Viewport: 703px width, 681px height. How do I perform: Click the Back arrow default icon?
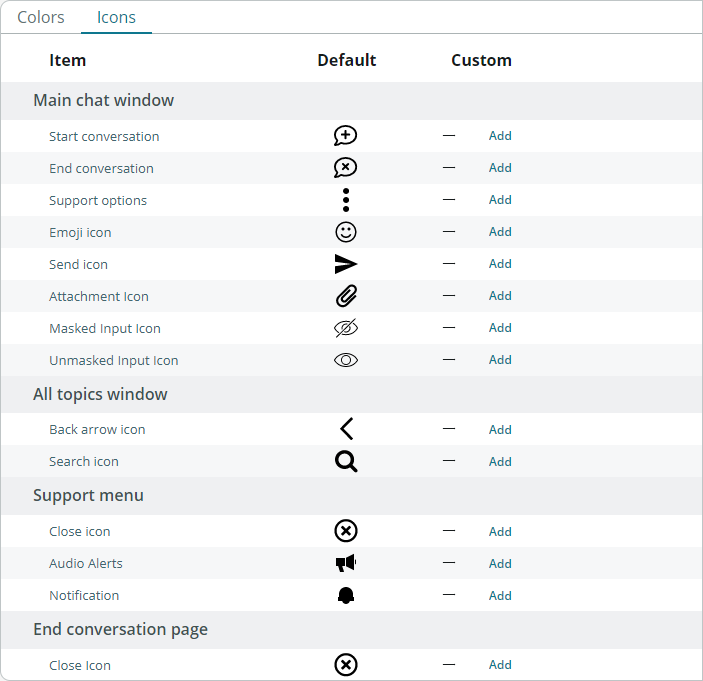(346, 429)
